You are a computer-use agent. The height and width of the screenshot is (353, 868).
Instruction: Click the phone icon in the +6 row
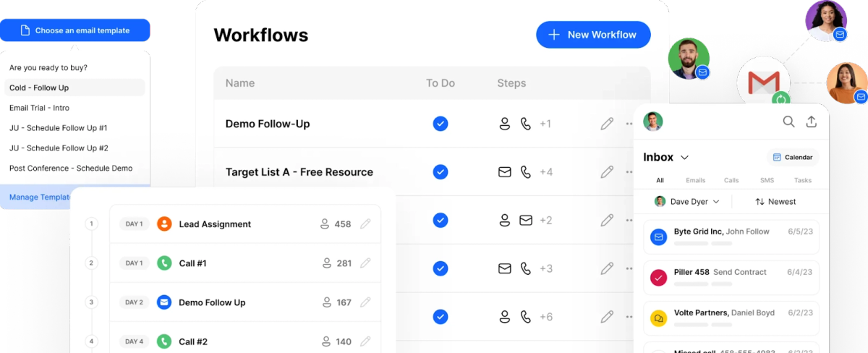pos(526,317)
